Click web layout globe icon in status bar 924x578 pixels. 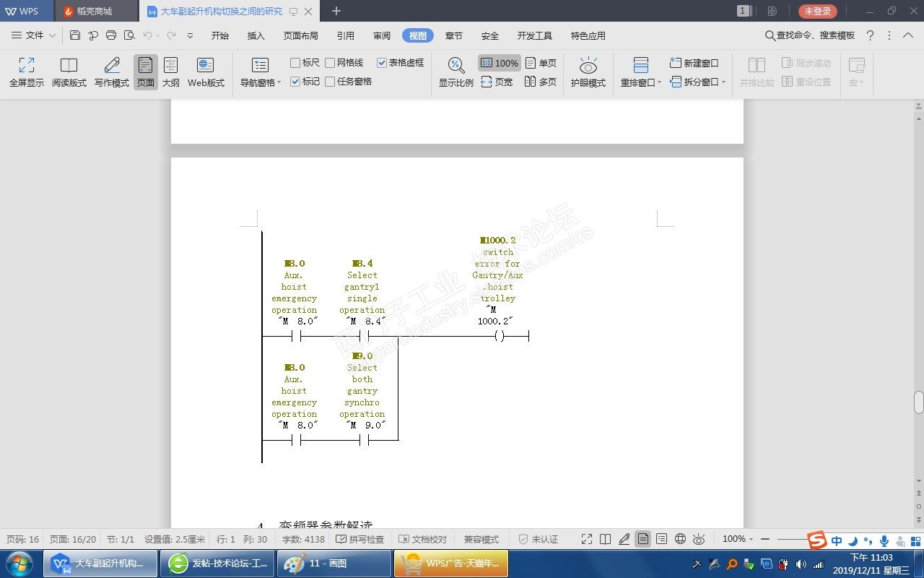pyautogui.click(x=680, y=539)
